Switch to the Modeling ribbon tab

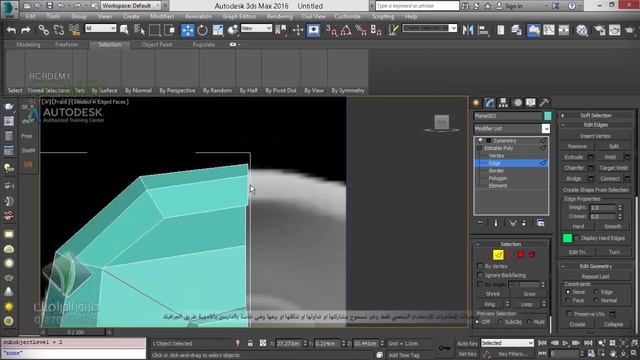(28, 44)
